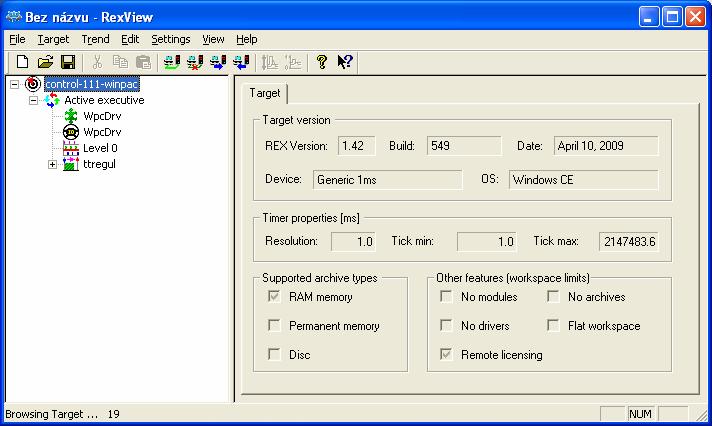Click the Device field Generic 1ms
Image resolution: width=712 pixels, height=426 pixels.
(387, 179)
